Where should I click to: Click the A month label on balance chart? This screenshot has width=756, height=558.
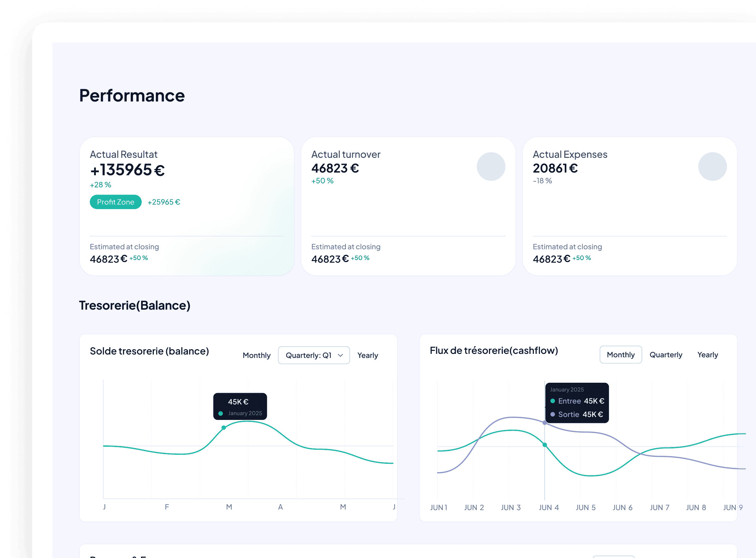280,507
